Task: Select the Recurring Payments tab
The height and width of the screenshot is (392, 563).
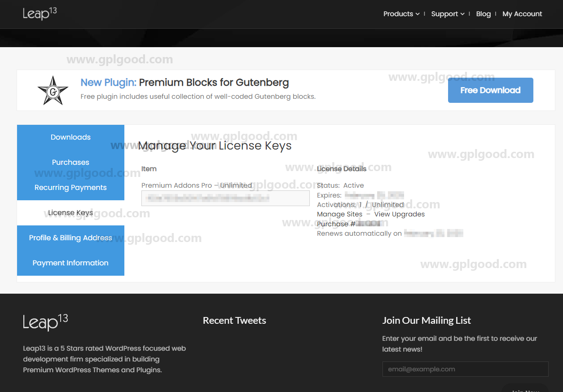Action: (x=70, y=188)
